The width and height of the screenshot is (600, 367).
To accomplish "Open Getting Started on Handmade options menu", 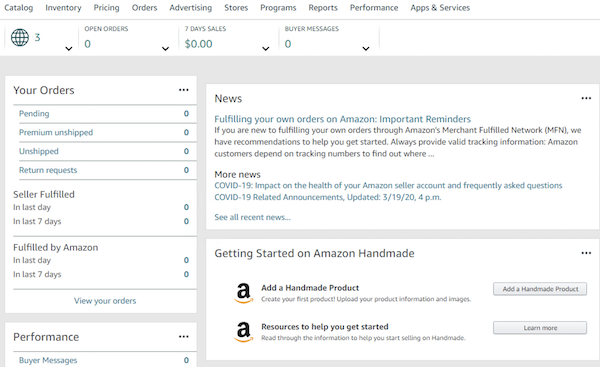I will 586,253.
